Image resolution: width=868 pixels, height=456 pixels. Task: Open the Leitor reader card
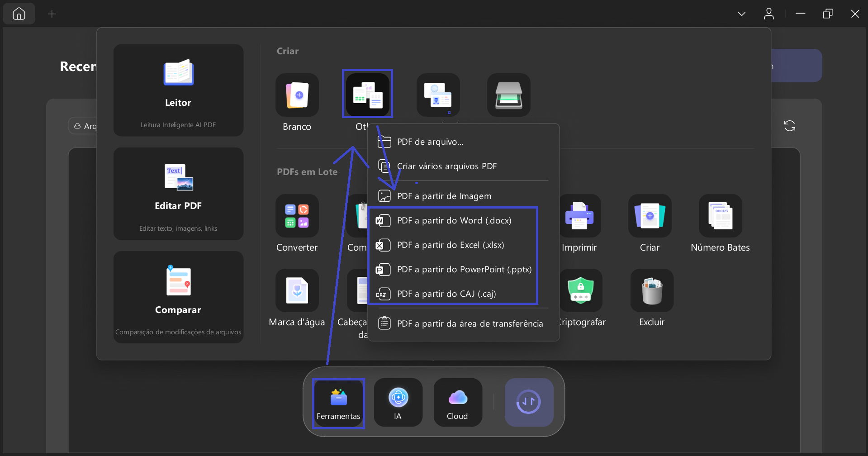pyautogui.click(x=178, y=90)
